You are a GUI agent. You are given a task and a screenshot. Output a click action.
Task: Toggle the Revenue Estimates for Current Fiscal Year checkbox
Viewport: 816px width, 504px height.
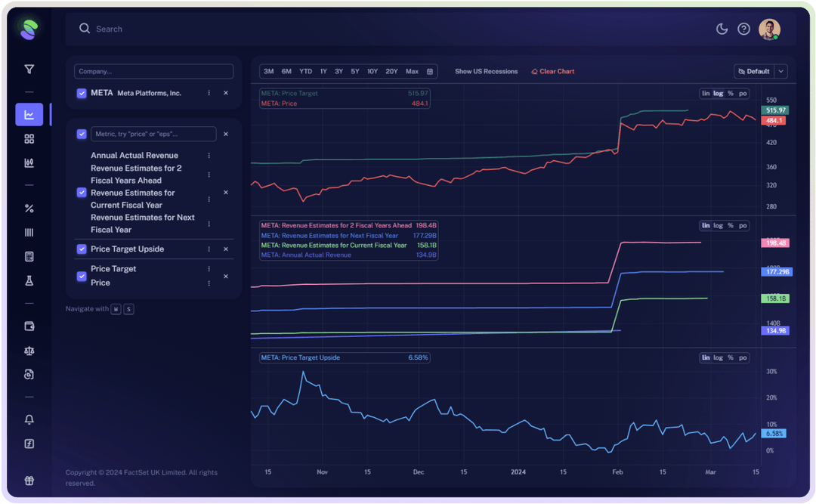(x=82, y=193)
